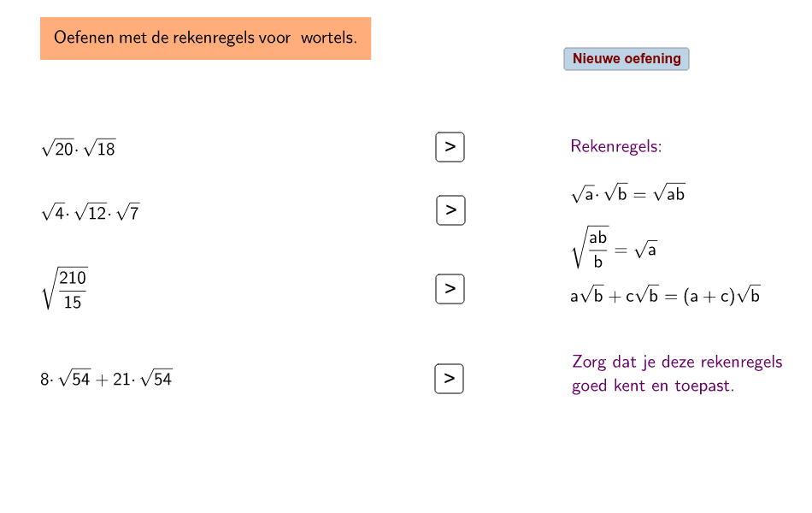The height and width of the screenshot is (513, 812).
Task: Click the orange title banner about wortels
Action: click(205, 38)
